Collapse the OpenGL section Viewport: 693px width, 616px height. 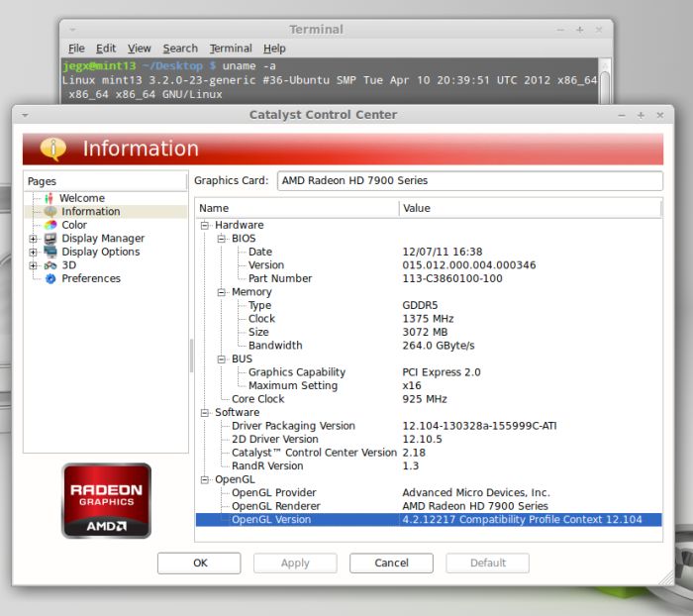(205, 479)
